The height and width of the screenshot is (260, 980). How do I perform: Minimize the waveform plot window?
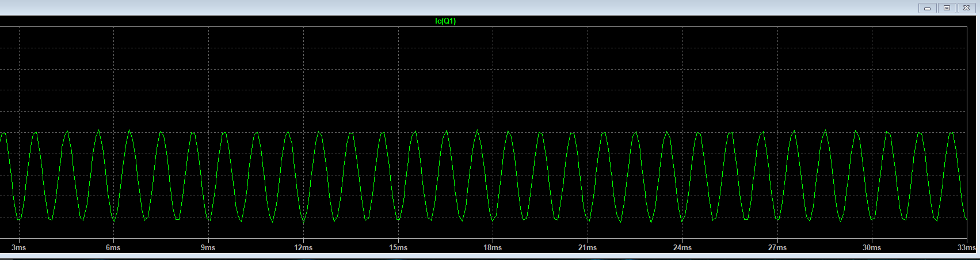click(x=927, y=8)
